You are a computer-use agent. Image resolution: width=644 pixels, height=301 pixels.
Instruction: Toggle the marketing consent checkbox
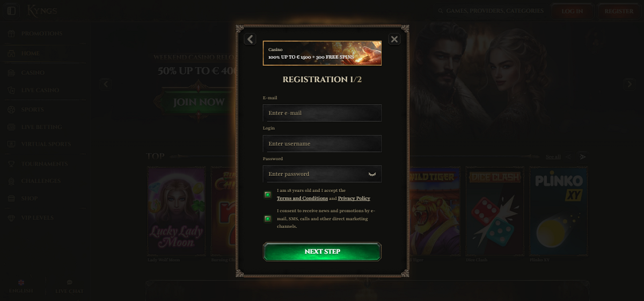coord(267,219)
